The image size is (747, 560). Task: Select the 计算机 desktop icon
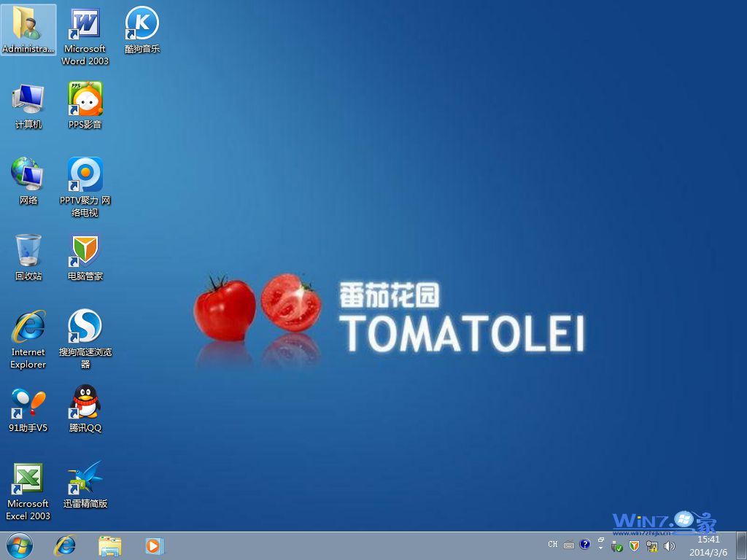pyautogui.click(x=28, y=106)
